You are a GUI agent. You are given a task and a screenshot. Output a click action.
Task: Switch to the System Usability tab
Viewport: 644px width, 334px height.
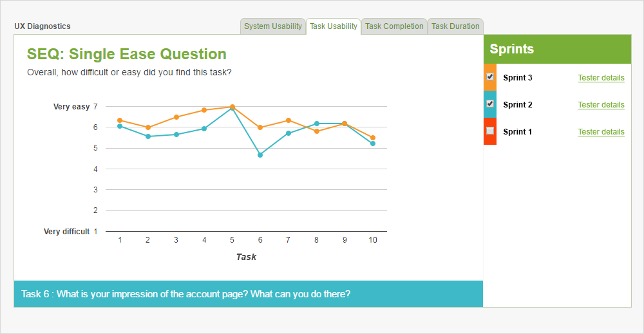(x=272, y=26)
